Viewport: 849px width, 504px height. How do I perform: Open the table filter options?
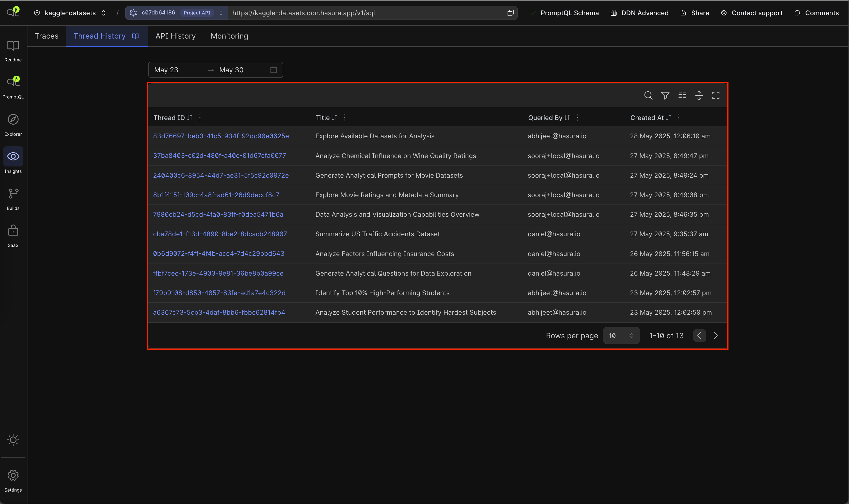pyautogui.click(x=665, y=95)
